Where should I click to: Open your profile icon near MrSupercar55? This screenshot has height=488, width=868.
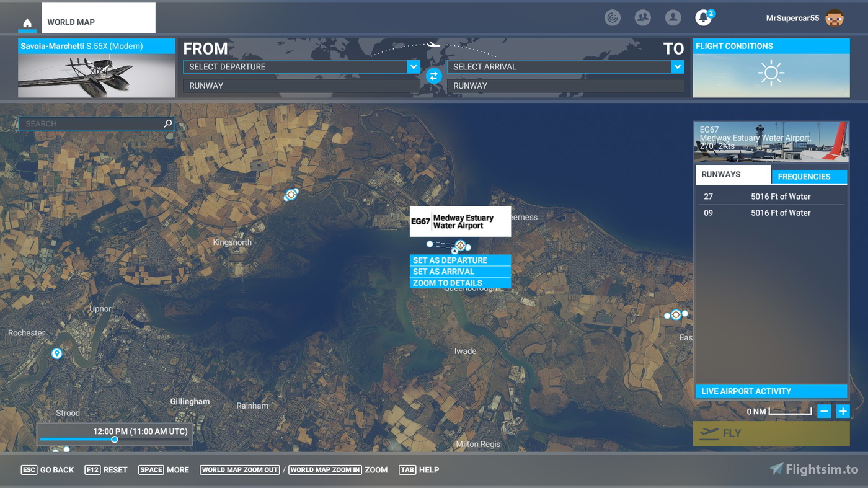tap(672, 18)
